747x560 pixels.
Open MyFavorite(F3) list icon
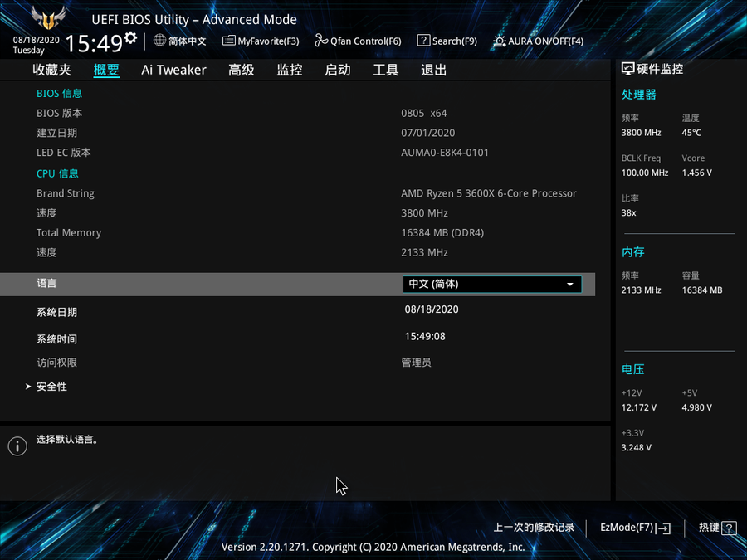click(x=229, y=41)
